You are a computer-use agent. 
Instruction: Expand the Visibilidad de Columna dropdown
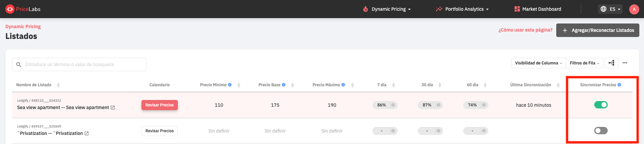(538, 63)
